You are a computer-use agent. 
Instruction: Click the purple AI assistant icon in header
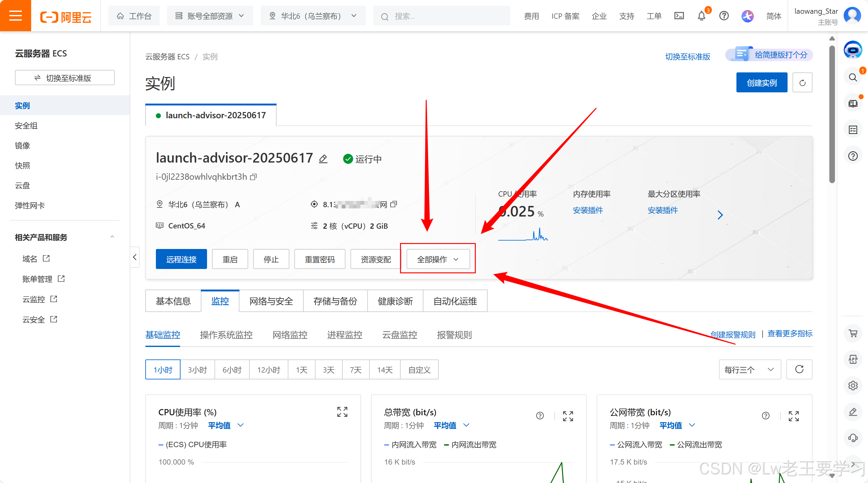click(747, 16)
